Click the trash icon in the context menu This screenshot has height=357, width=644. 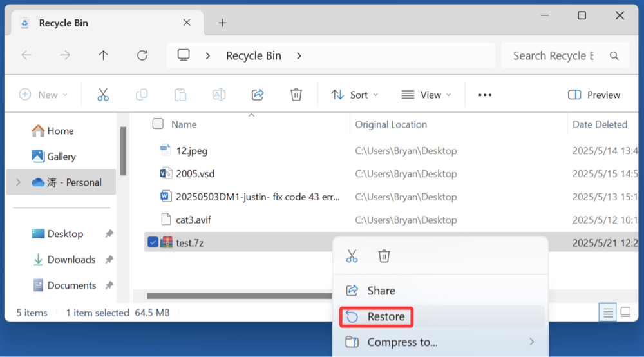(384, 256)
